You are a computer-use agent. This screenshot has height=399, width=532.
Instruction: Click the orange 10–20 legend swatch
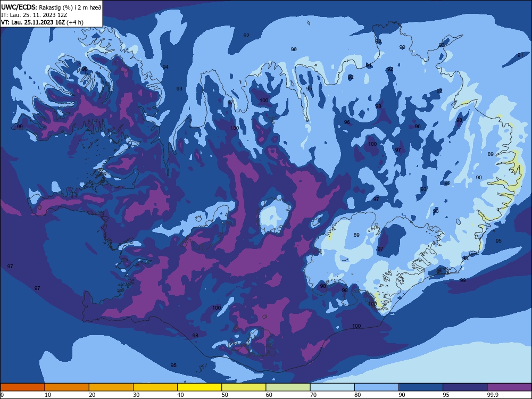coord(67,387)
